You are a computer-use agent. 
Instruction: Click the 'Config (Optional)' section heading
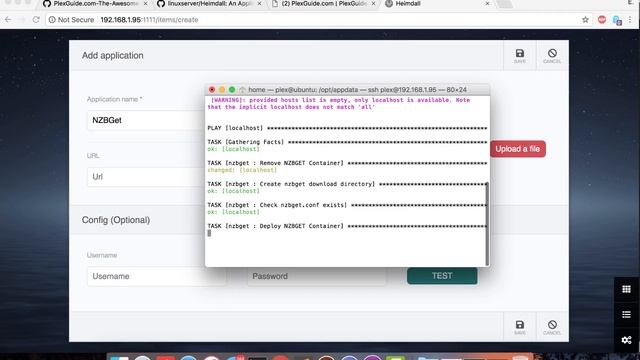coord(116,220)
